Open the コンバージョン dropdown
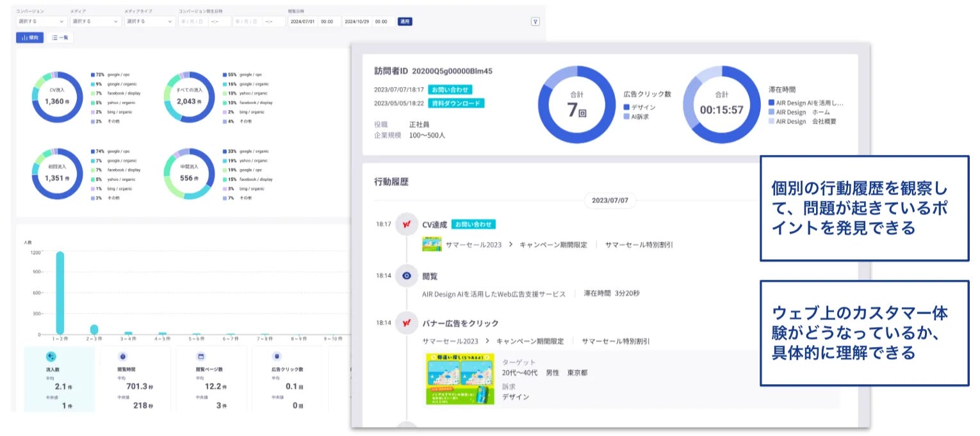The height and width of the screenshot is (436, 980). [42, 21]
